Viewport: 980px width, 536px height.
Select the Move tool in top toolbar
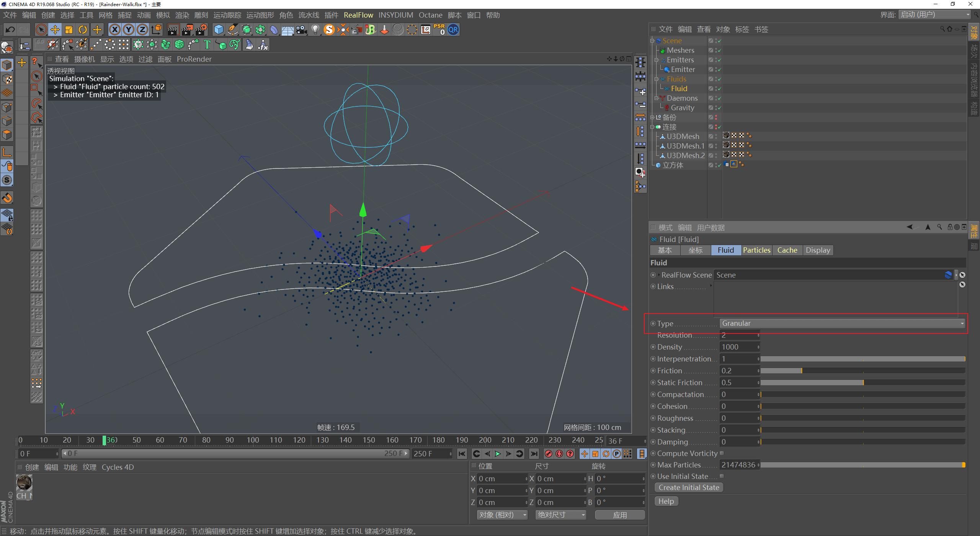55,29
